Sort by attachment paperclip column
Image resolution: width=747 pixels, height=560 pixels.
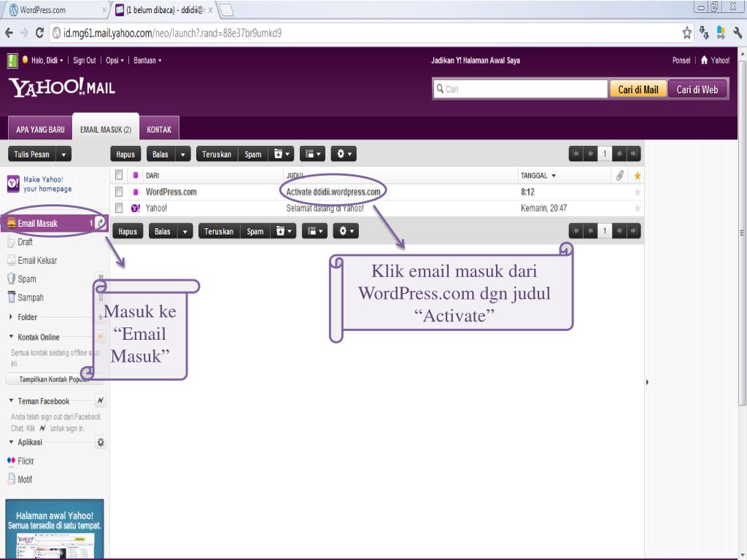coord(619,176)
